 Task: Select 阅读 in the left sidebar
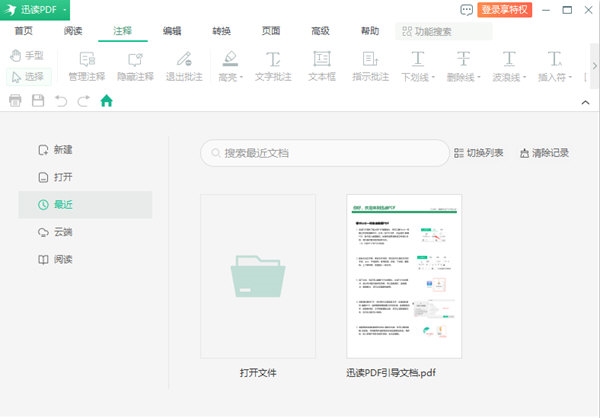tap(55, 260)
